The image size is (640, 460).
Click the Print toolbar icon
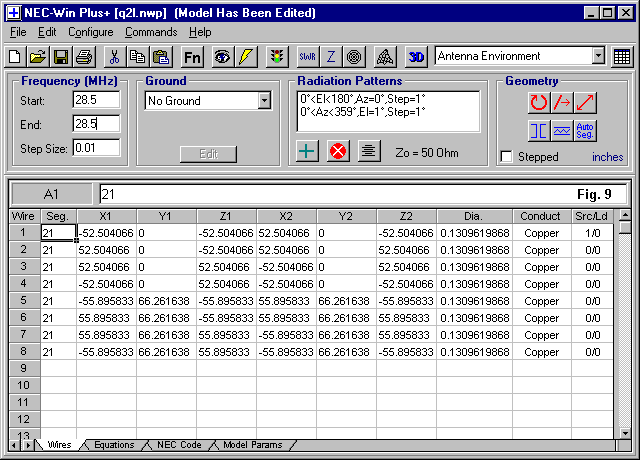[x=84, y=57]
